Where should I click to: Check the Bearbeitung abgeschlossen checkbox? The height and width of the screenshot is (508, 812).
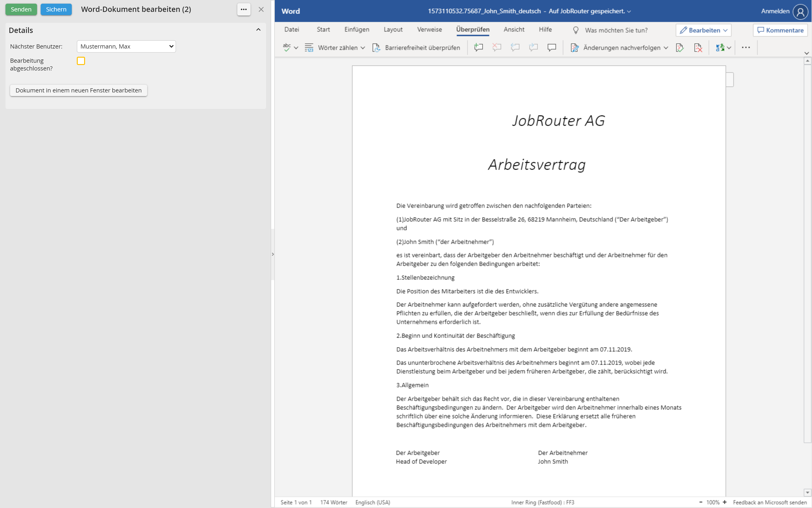point(81,61)
